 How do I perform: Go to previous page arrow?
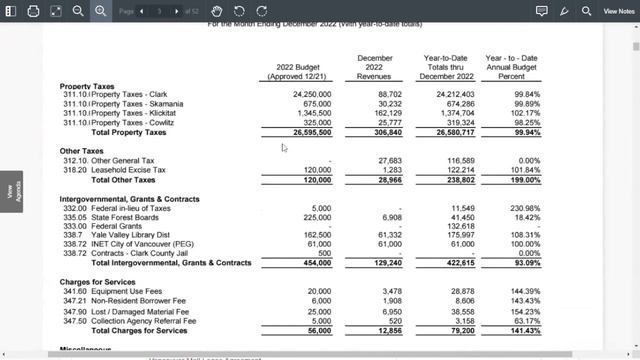(142, 11)
